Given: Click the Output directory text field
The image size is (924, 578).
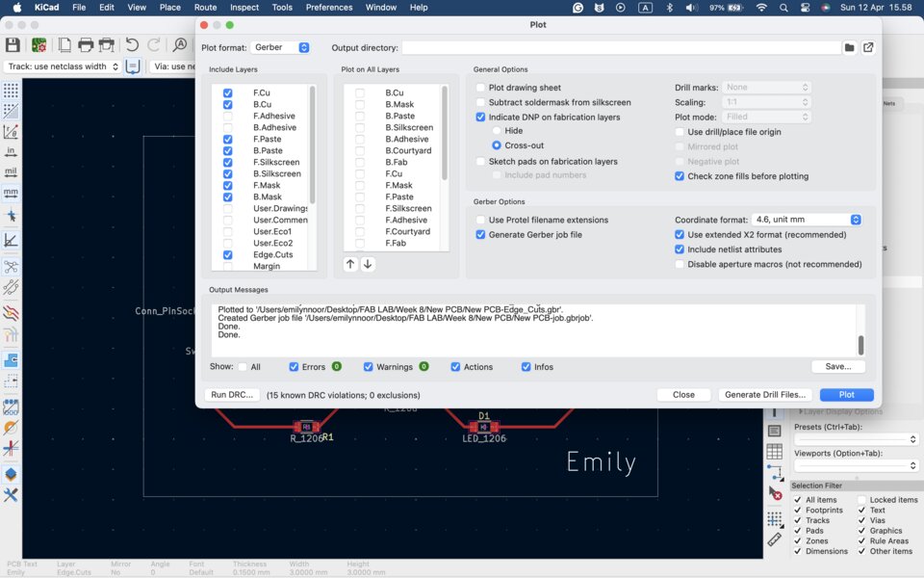Looking at the screenshot, I should (x=621, y=48).
